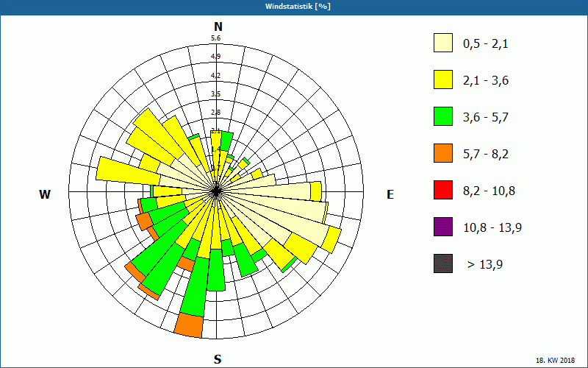Click the N compass label
The width and height of the screenshot is (588, 368).
(x=218, y=26)
